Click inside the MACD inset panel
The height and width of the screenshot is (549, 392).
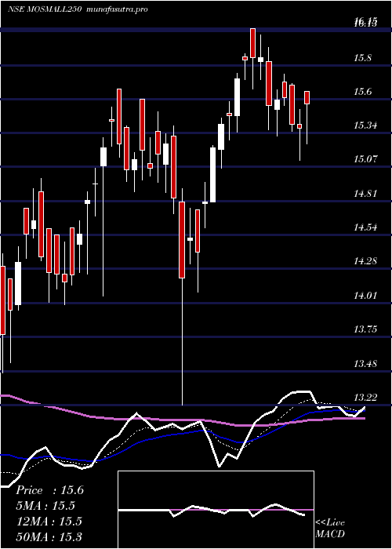pos(216,510)
